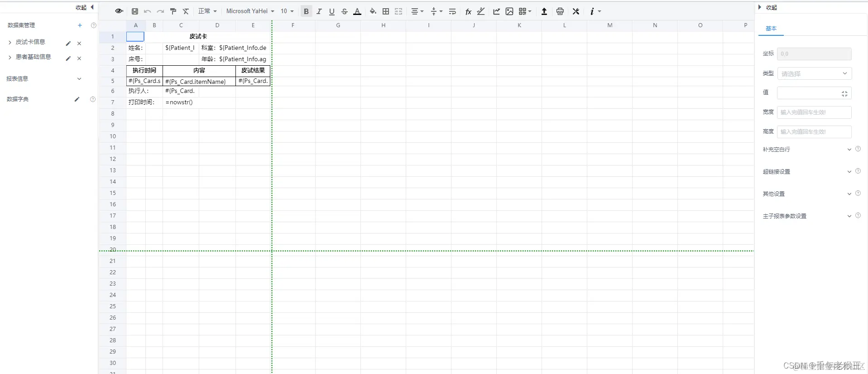The image size is (868, 374).
Task: Print the report using the printer icon
Action: [560, 11]
